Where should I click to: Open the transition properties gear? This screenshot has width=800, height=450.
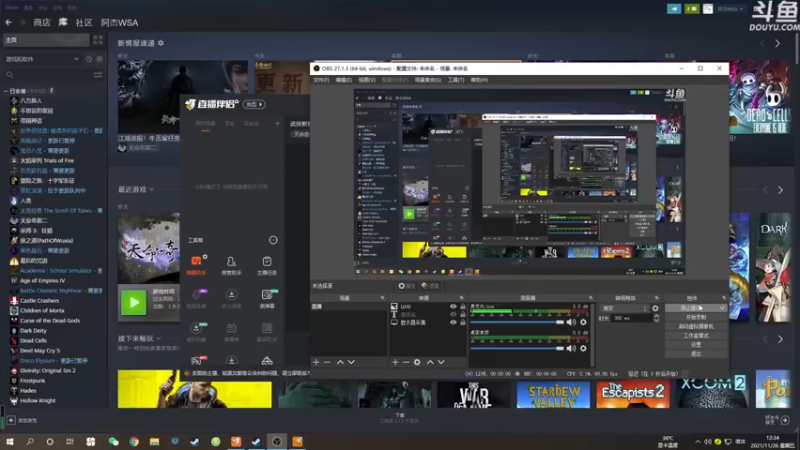tap(655, 308)
